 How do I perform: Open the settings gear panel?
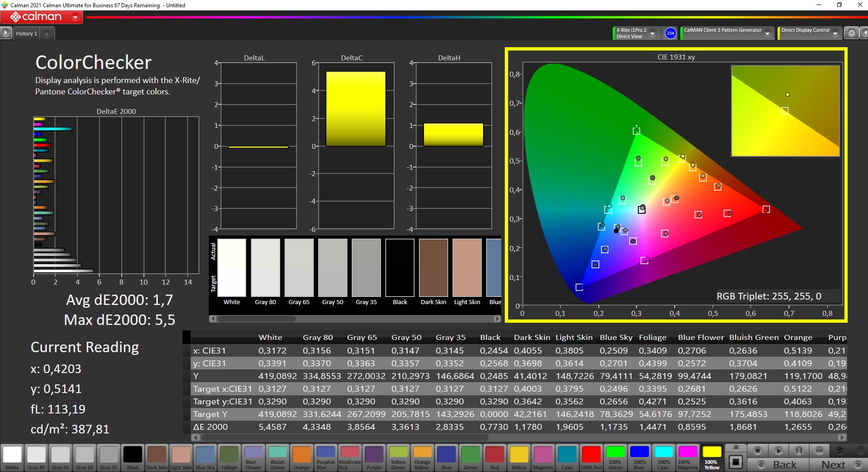point(852,33)
